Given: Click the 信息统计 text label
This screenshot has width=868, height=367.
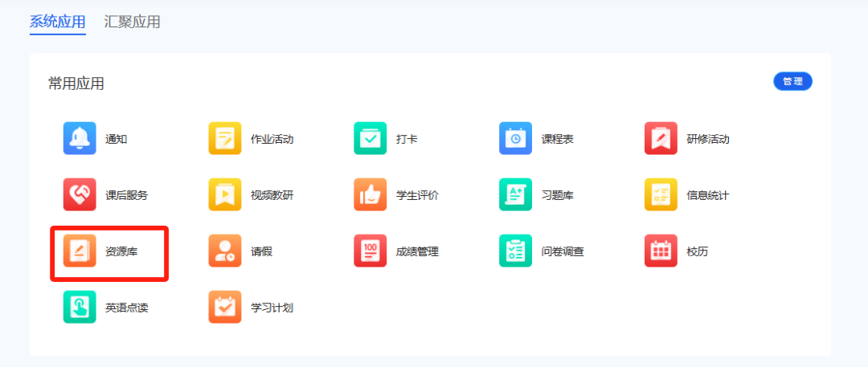Looking at the screenshot, I should click(x=708, y=195).
